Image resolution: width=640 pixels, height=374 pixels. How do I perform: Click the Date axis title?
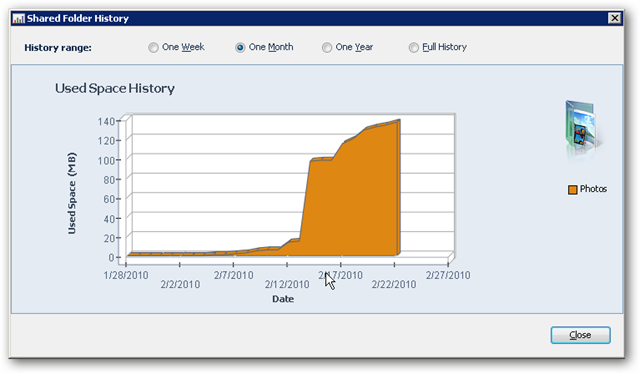[x=283, y=299]
